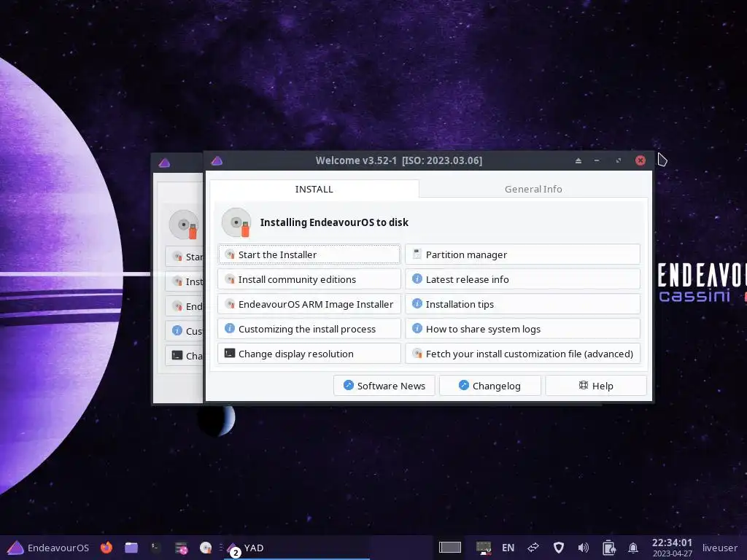Click the clock showing 22:34:01

coord(672,548)
